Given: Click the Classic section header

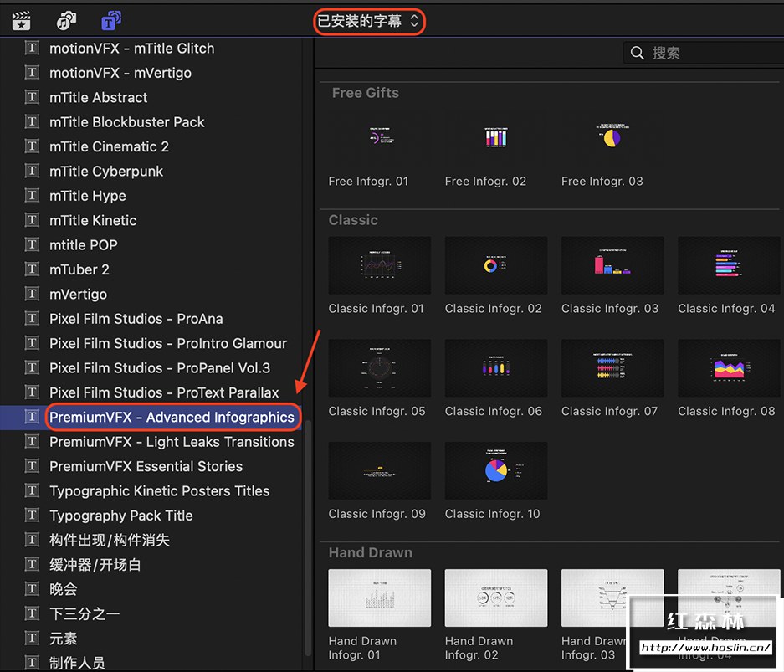Looking at the screenshot, I should click(353, 220).
